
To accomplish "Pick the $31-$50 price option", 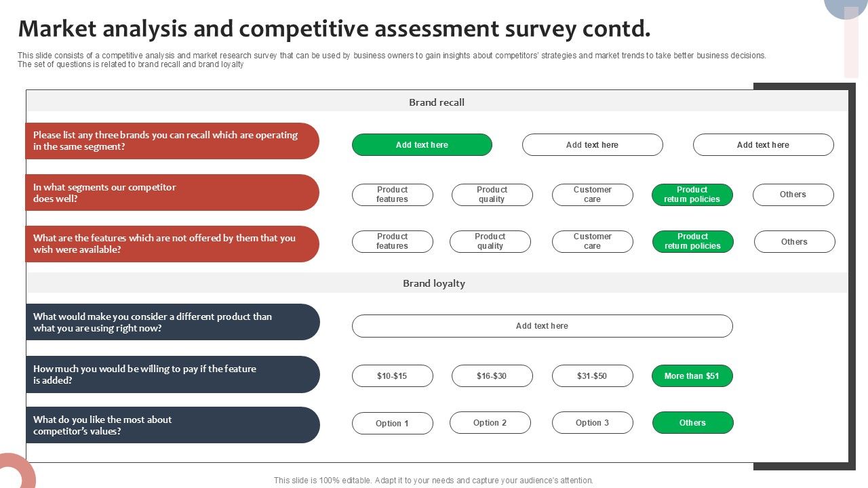I will [592, 375].
